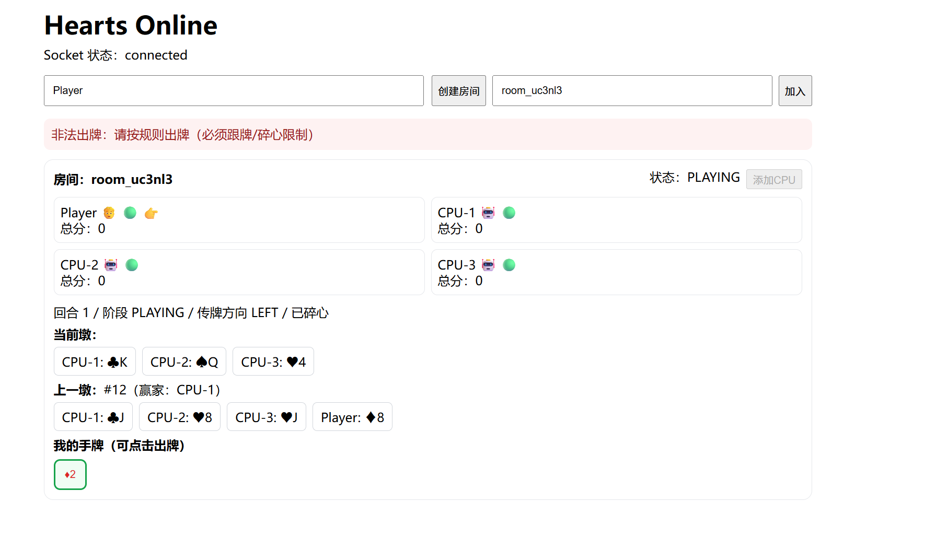Click the Player human avatar icon
The image size is (936, 560).
click(109, 213)
